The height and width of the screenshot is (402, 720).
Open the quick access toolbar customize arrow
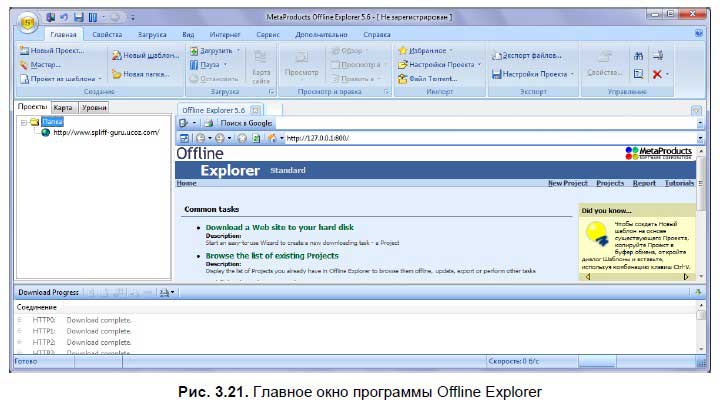(132, 17)
